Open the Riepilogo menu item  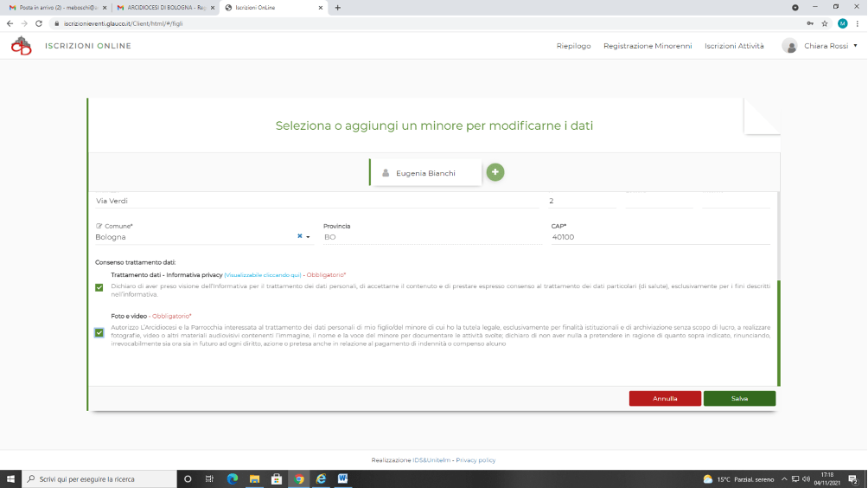point(573,46)
